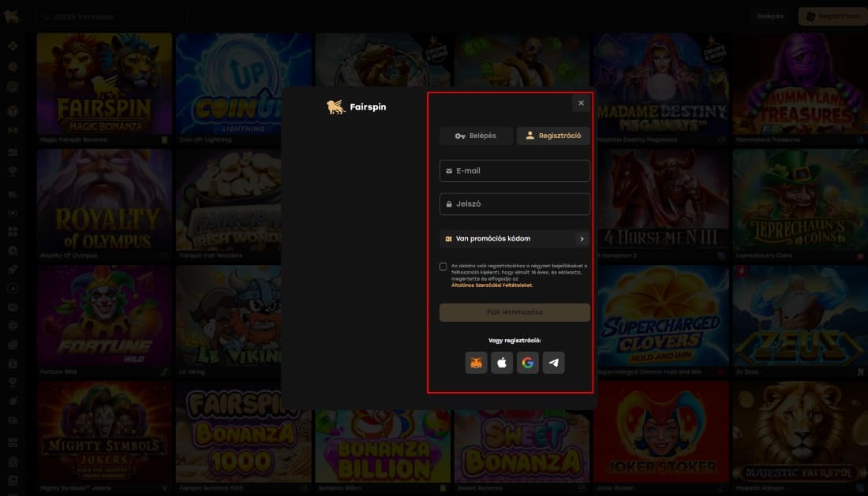Open the Általános Szerződési Feltételeket link

(492, 285)
